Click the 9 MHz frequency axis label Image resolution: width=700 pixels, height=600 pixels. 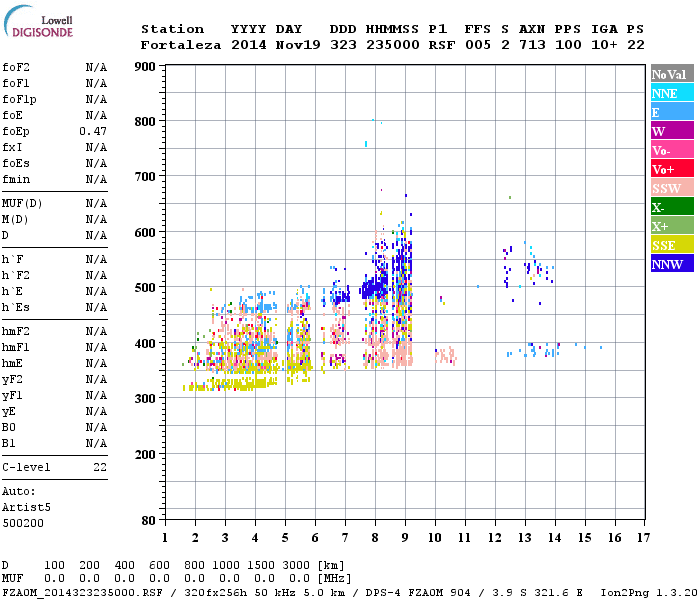tap(404, 538)
